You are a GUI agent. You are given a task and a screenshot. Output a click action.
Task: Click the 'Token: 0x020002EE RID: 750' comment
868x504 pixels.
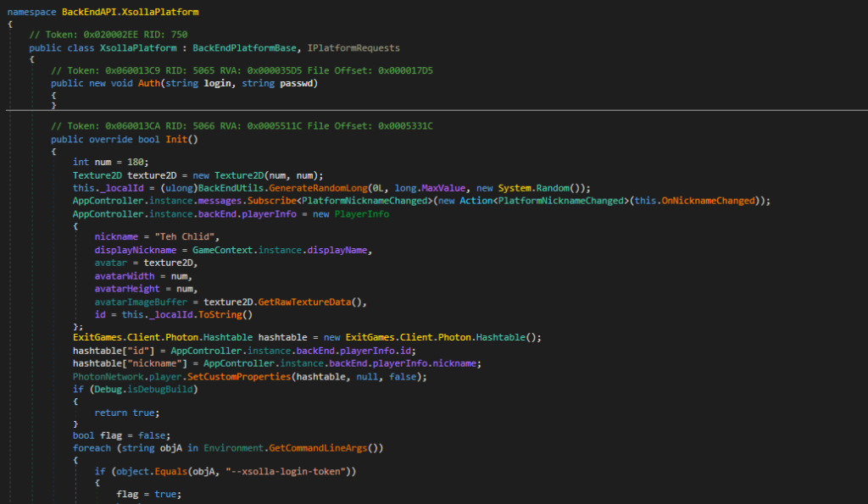coord(108,34)
